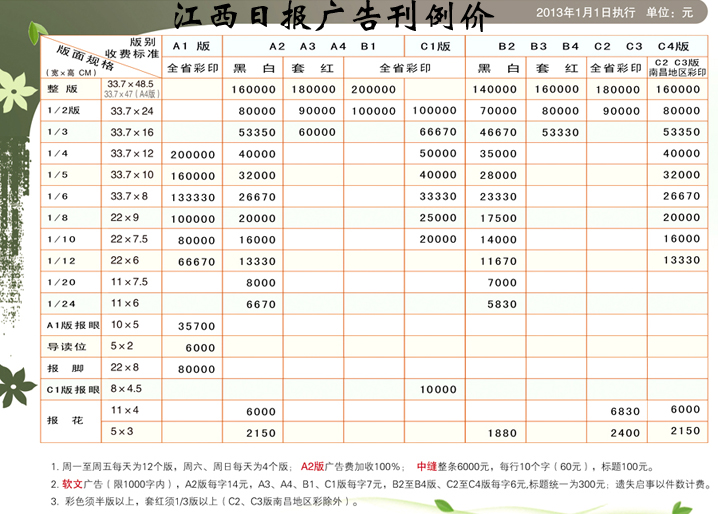Click the red 软文 text in footnote 2
Image resolution: width=718 pixels, height=514 pixels.
[x=71, y=484]
